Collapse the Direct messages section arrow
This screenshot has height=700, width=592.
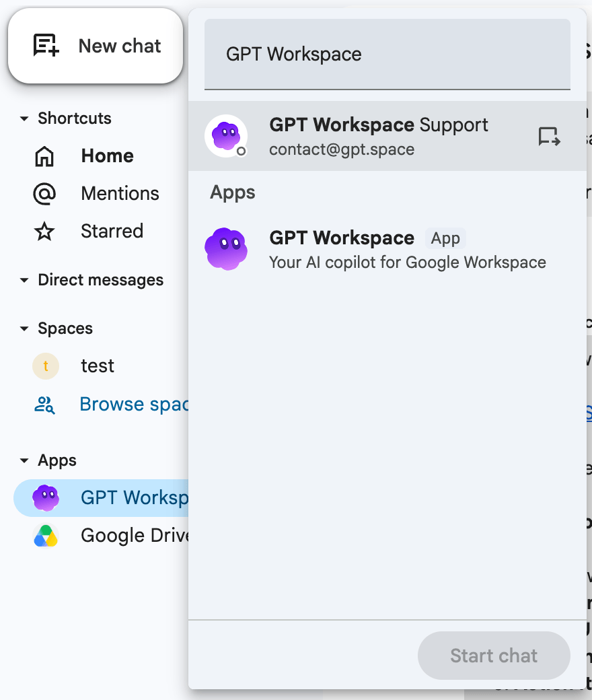click(x=24, y=281)
